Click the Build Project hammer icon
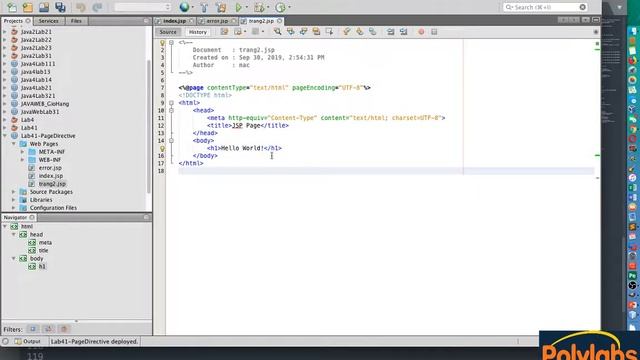Screen dimensions: 640x360 coord(204,7)
